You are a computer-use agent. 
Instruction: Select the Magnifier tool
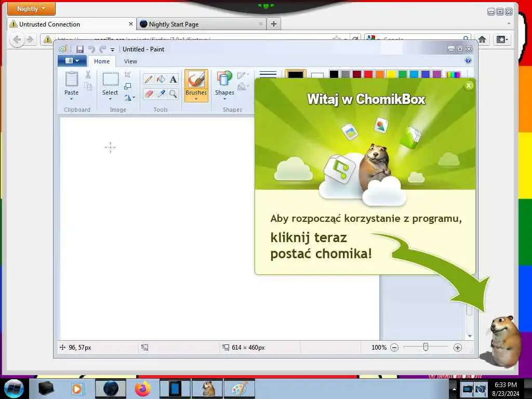[174, 94]
